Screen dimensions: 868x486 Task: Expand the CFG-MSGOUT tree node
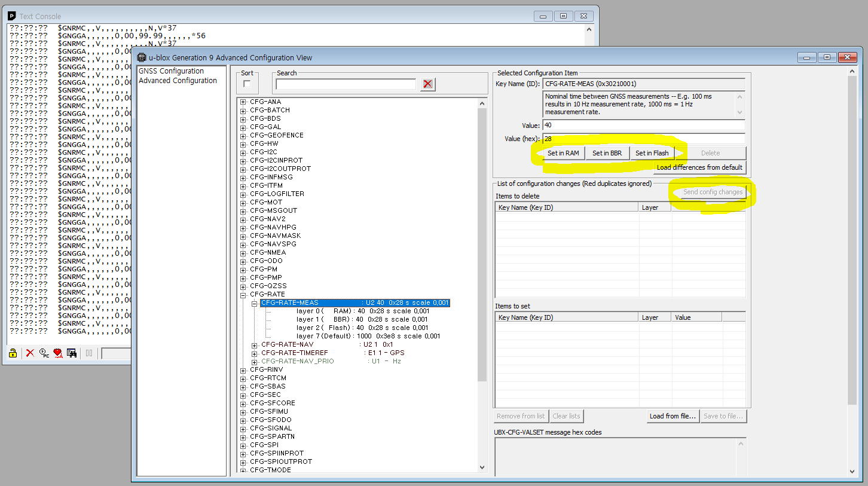(243, 211)
